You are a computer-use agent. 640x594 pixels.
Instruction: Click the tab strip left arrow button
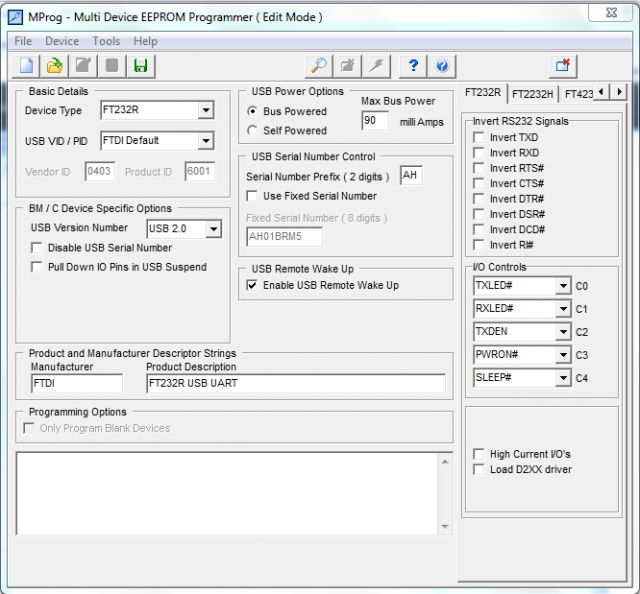[x=601, y=92]
